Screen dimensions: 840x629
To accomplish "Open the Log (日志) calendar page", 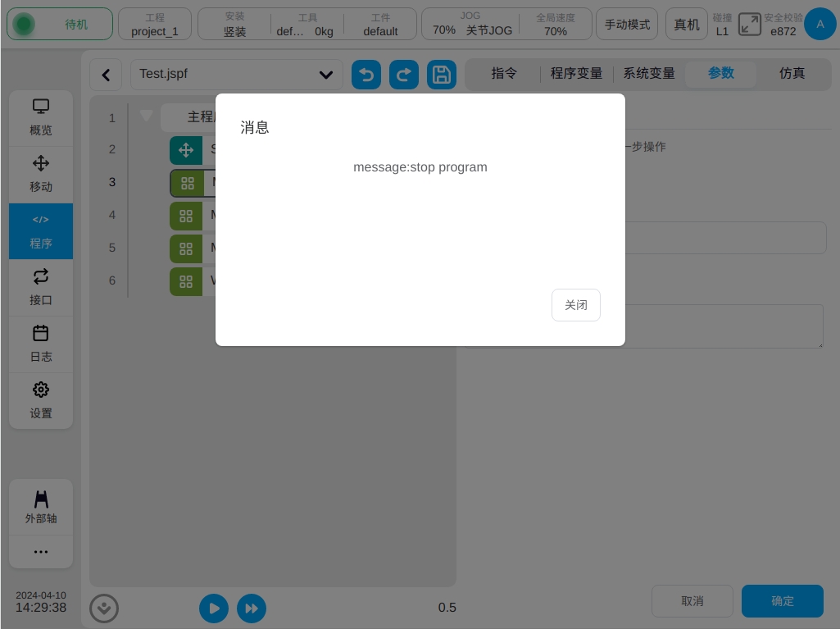I will (x=41, y=344).
